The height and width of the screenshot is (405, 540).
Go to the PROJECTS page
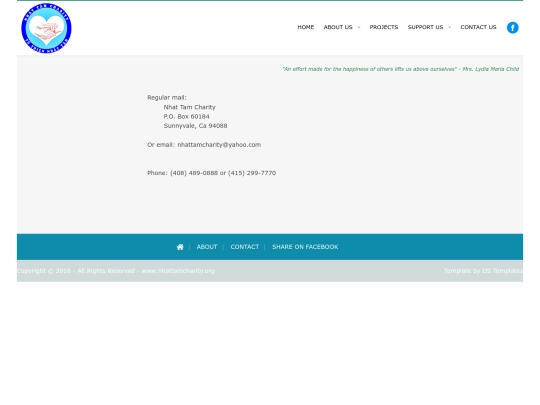click(x=384, y=27)
